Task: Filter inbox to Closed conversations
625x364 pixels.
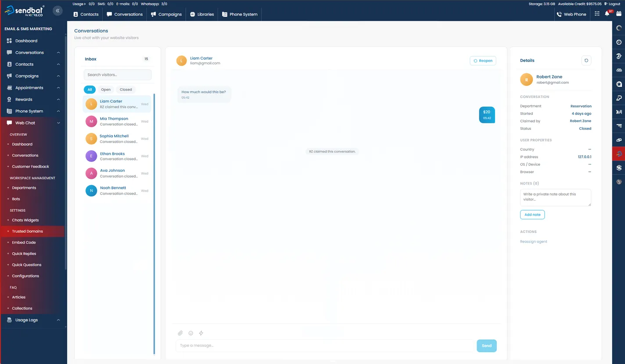Action: tap(126, 89)
